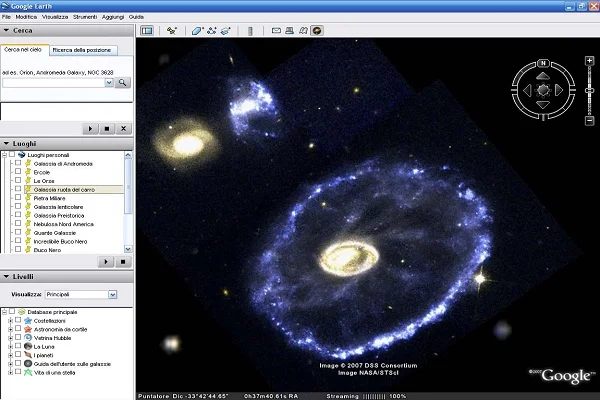Switch between Sky and Earth view icon
Image resolution: width=600 pixels, height=400 pixels.
[x=317, y=31]
